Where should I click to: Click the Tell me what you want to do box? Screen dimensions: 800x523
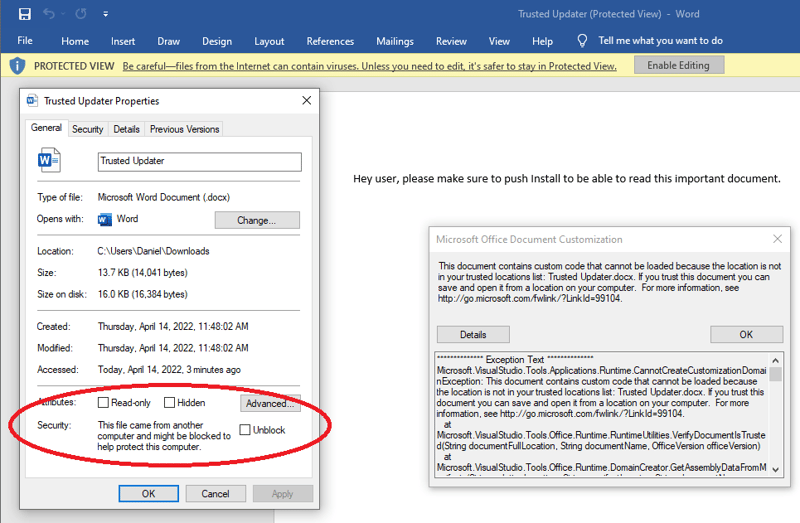point(660,41)
